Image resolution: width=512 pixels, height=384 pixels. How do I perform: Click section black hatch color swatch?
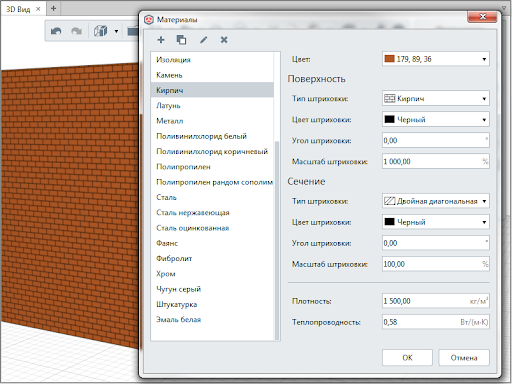tap(389, 222)
